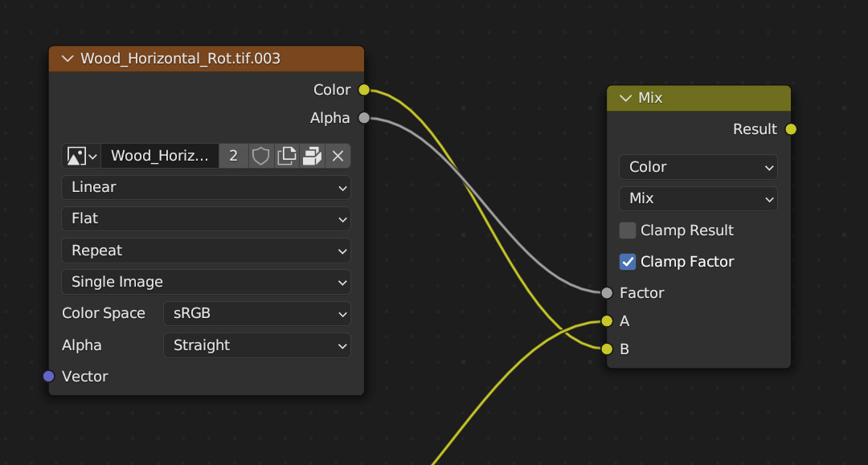Open the Repeat extension dropdown

[206, 251]
